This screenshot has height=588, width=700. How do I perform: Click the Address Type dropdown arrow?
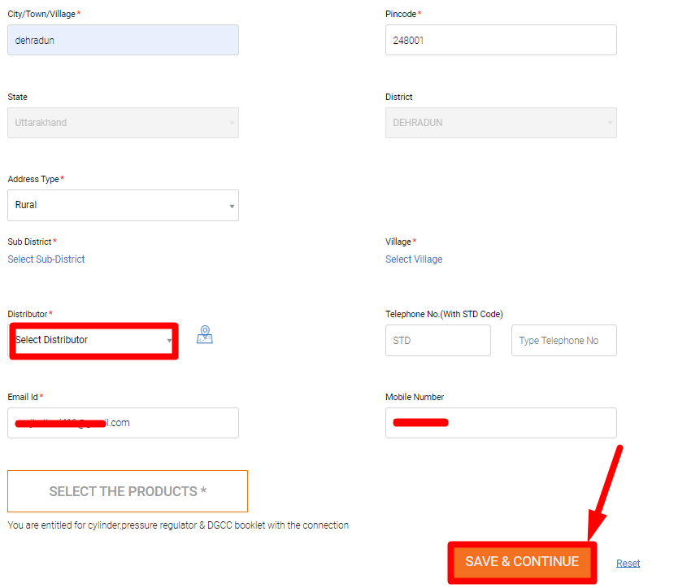[232, 207]
